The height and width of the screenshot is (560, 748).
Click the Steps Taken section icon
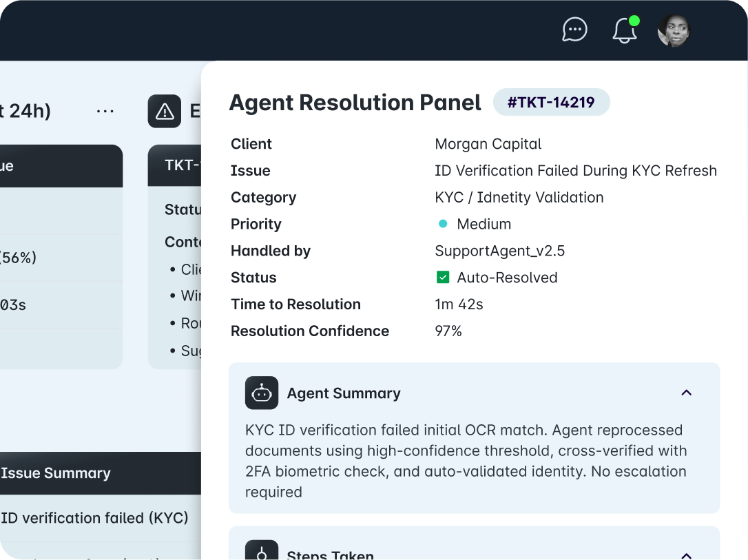(x=262, y=552)
